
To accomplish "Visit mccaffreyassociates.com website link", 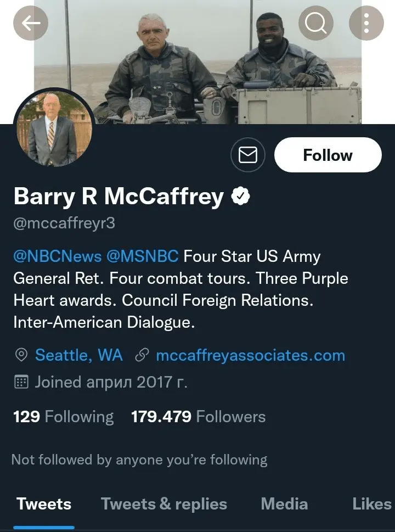I will tap(250, 355).
